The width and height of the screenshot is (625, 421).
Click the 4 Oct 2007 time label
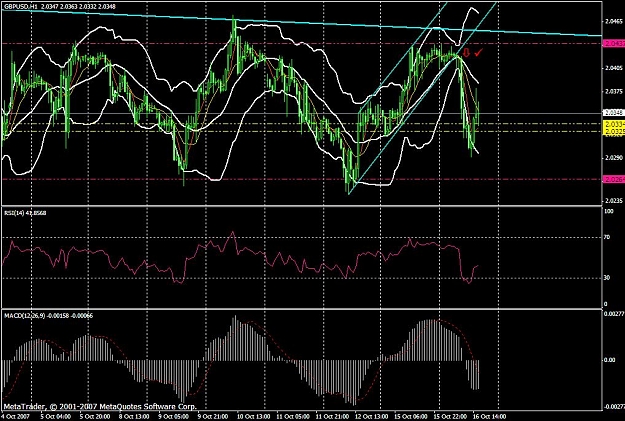[x=15, y=416]
